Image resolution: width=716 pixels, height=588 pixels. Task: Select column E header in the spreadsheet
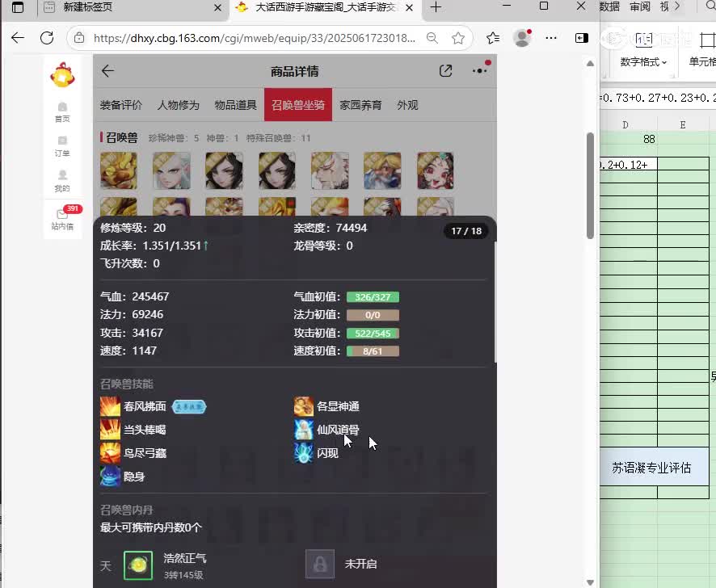click(683, 124)
